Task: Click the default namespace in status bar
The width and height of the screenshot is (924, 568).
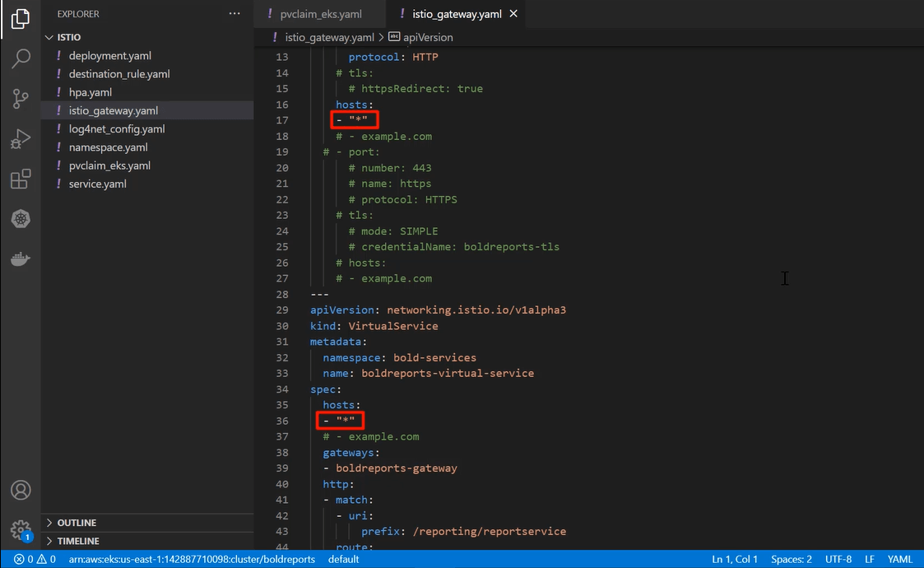Action: pyautogui.click(x=344, y=559)
